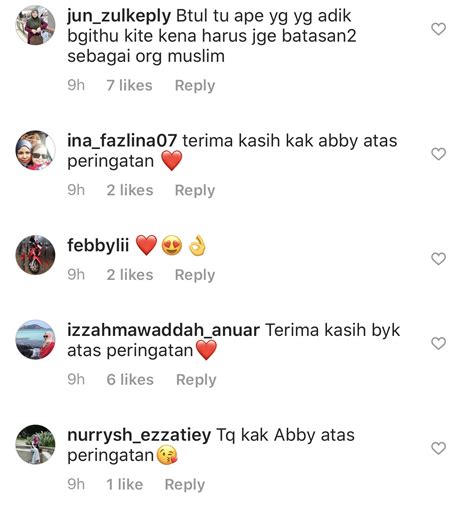Tap heart next to izzahmawaddah_anuar's comment
Screen dimensions: 474x506
[x=438, y=343]
